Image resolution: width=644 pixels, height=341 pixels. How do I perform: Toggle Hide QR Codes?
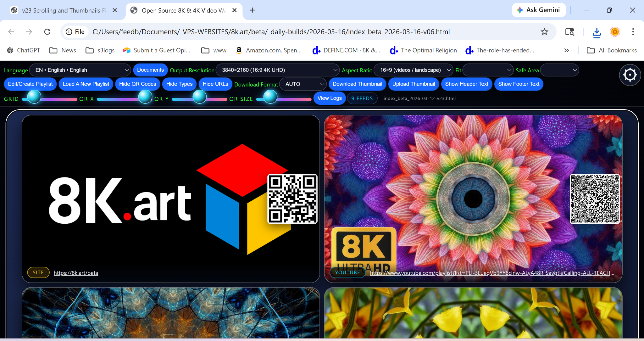(x=137, y=84)
